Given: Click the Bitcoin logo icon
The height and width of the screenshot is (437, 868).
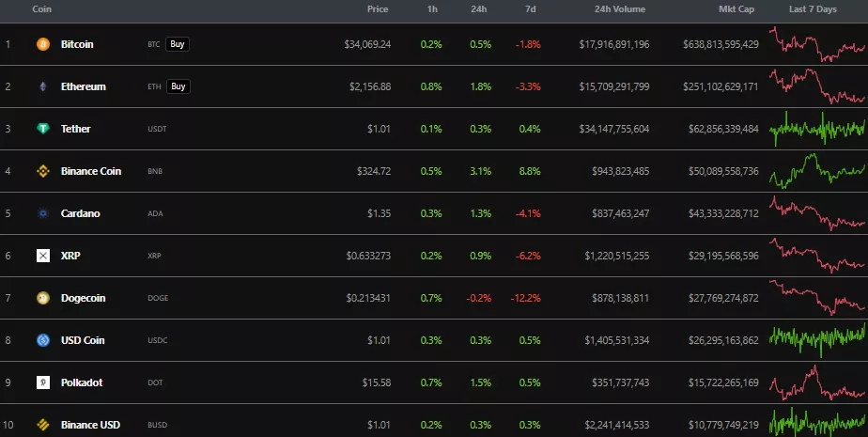Looking at the screenshot, I should [42, 44].
